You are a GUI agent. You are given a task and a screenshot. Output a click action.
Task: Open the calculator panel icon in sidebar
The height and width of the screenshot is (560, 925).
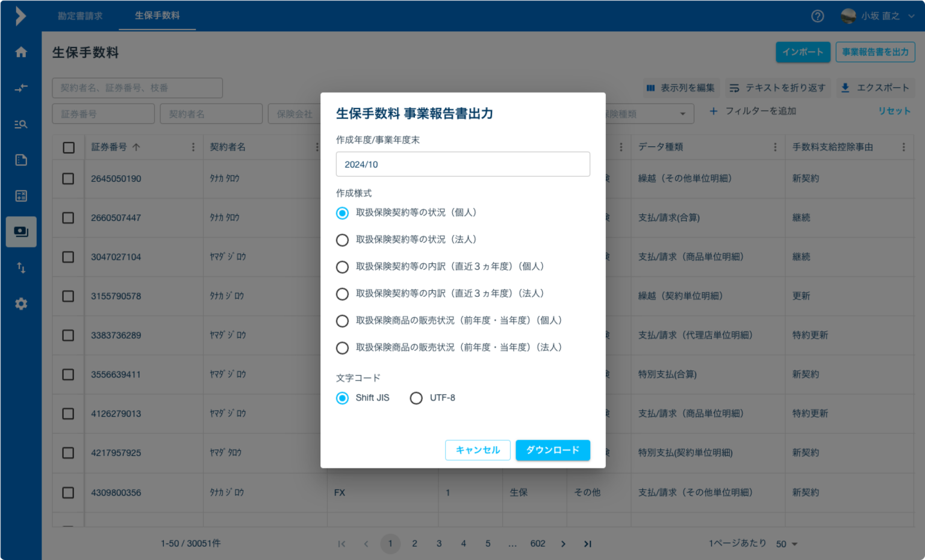pos(21,196)
